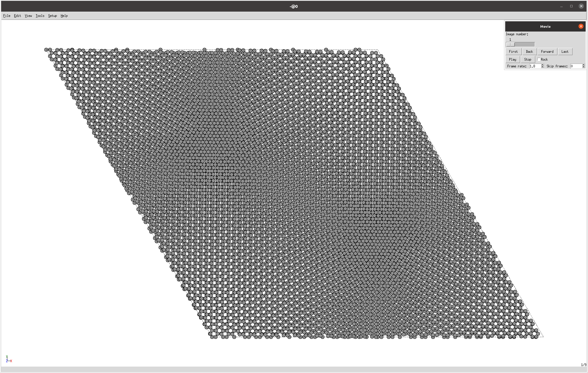Click the Play button

512,59
